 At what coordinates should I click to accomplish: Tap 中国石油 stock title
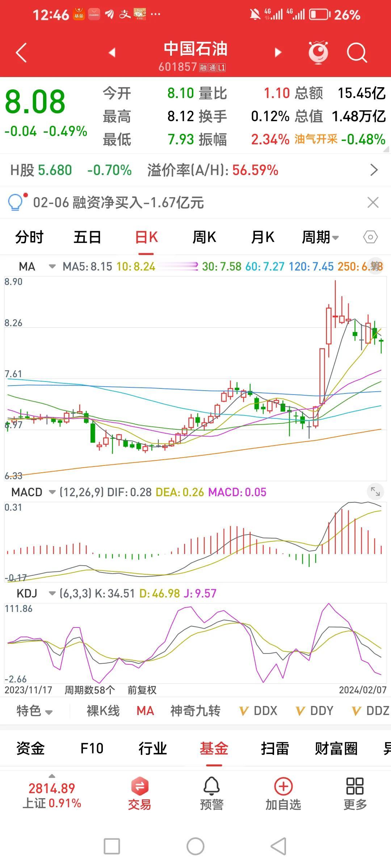pos(195,48)
